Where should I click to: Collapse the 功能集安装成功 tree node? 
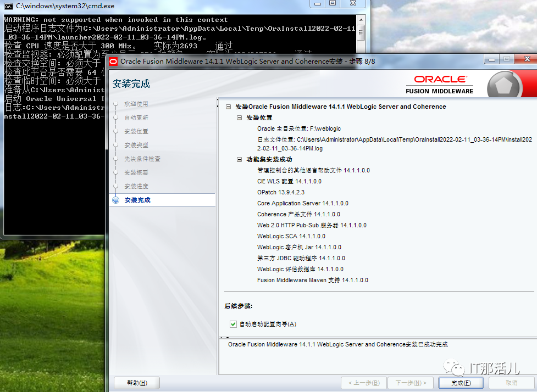240,159
